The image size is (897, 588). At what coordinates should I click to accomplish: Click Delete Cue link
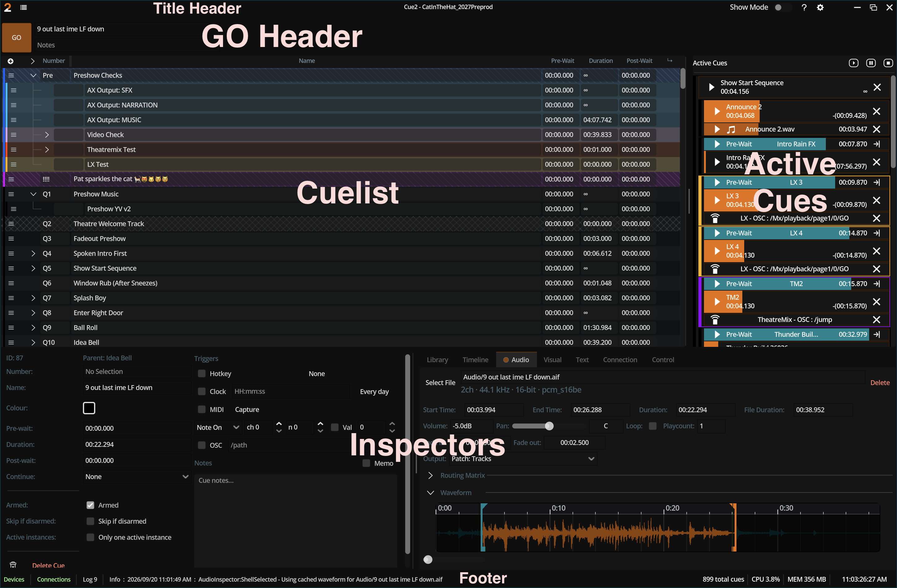click(x=48, y=565)
